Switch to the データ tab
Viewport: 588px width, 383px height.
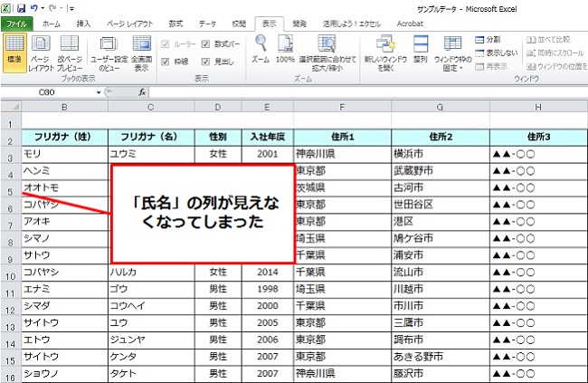pos(207,24)
